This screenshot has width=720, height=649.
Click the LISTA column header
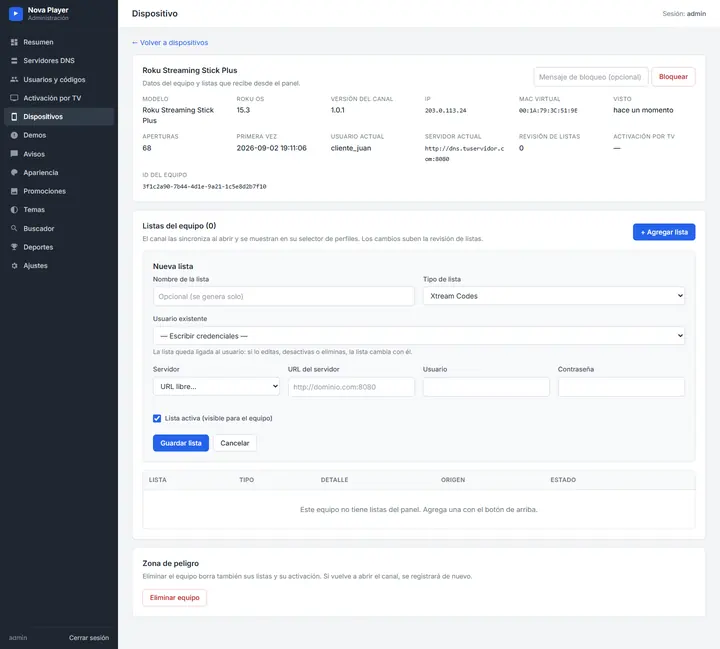point(158,480)
